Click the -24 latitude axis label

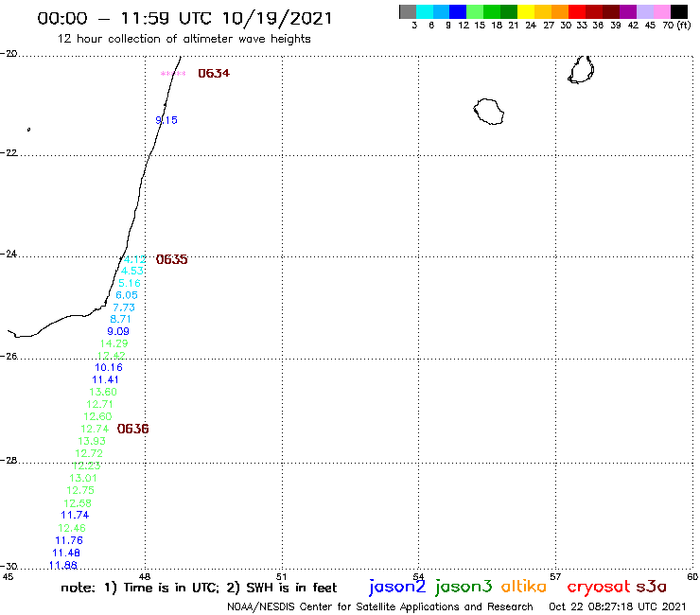9,254
